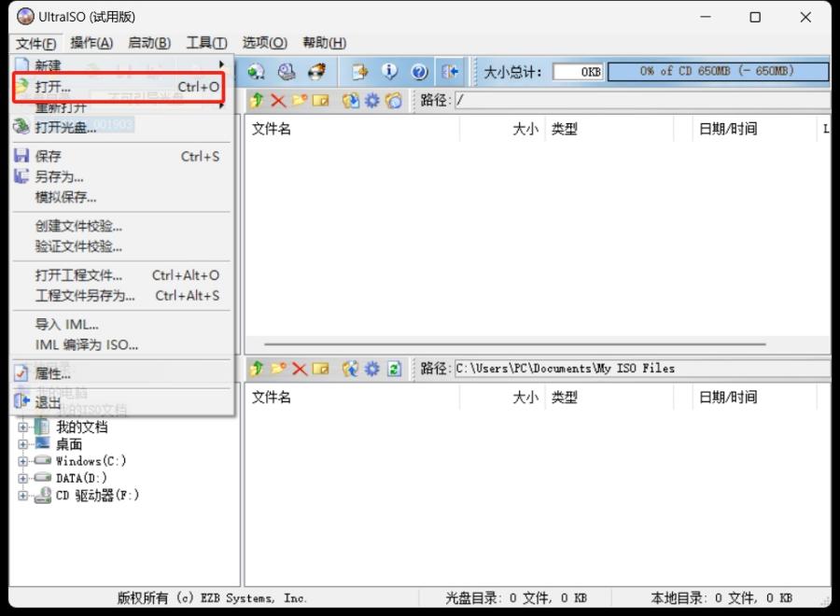Viewport: 840px width, 616px height.
Task: Click the clock-folder icon in upper pane toolbar
Action: [x=393, y=100]
